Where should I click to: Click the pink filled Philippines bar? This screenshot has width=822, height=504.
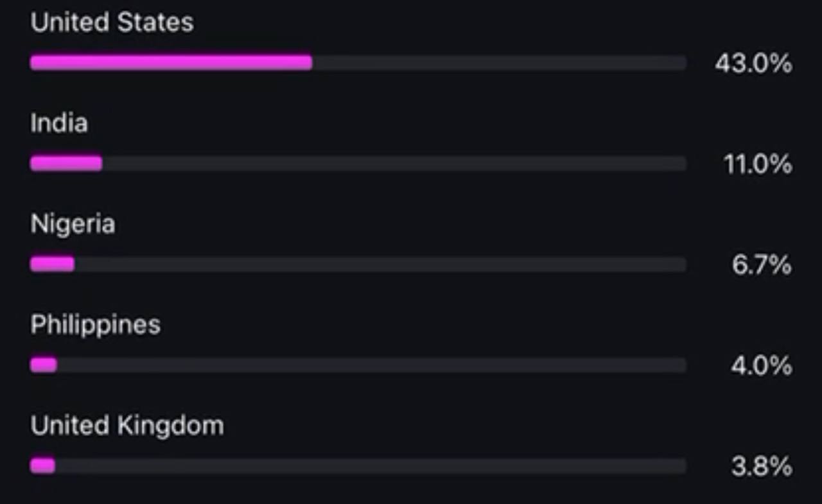click(x=44, y=365)
